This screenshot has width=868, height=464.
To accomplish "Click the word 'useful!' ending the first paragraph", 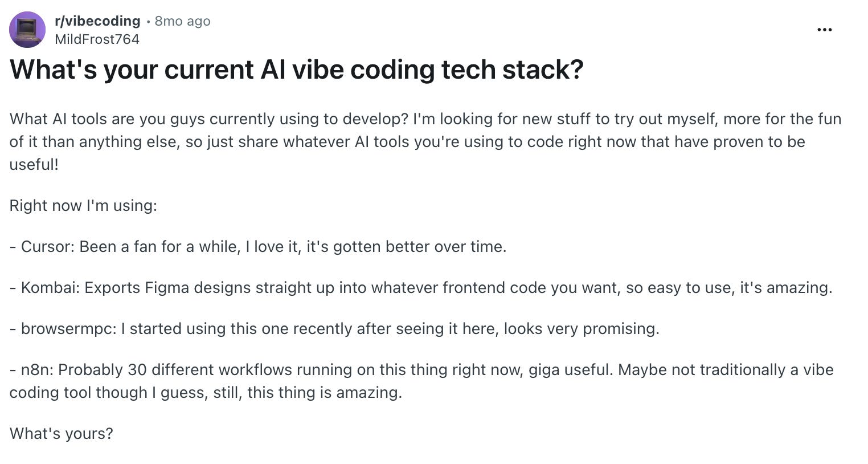I will [34, 165].
